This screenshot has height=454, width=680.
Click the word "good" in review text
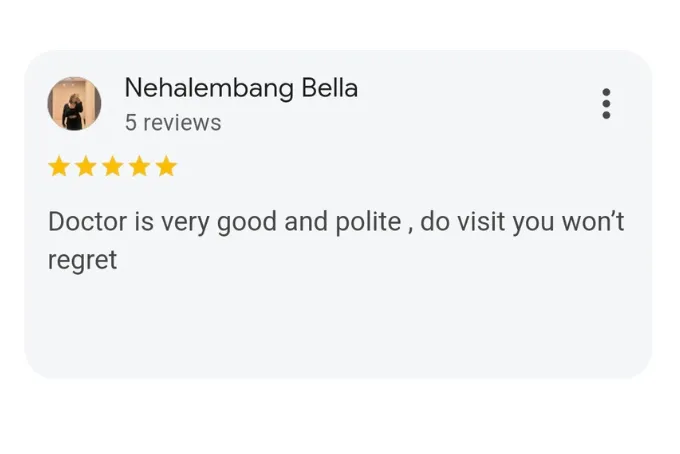click(246, 222)
